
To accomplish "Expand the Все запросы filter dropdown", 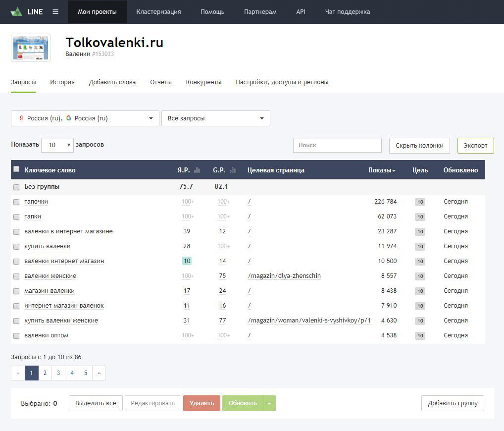I will 215,118.
